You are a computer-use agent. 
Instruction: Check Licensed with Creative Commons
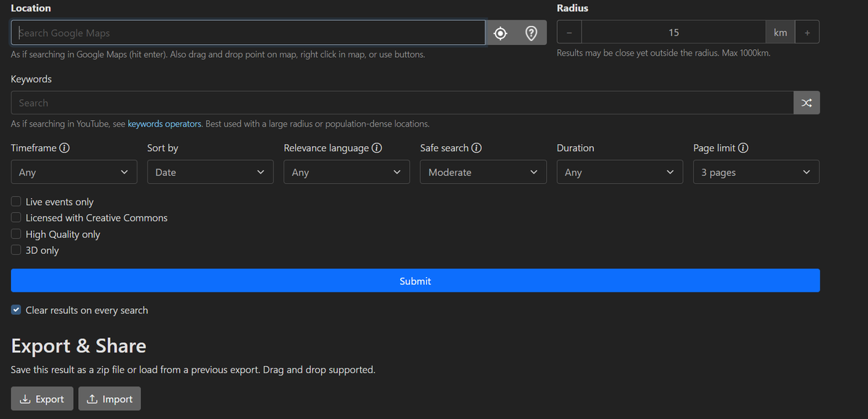16,218
